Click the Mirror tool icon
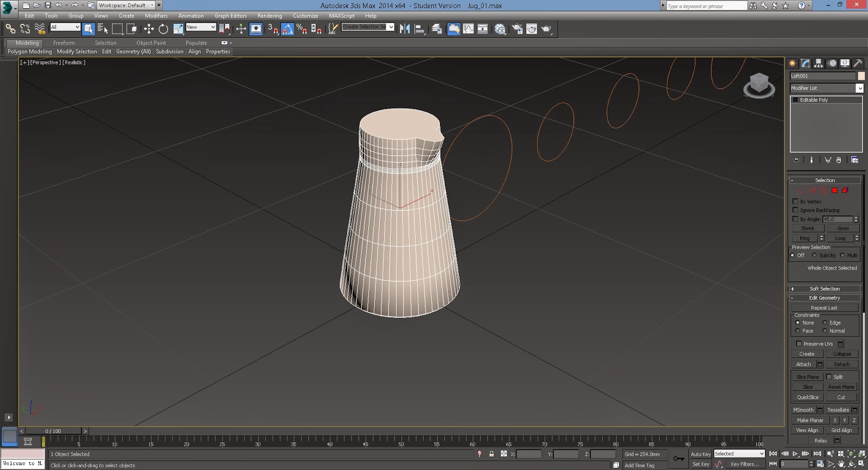The height and width of the screenshot is (470, 868). [x=405, y=29]
